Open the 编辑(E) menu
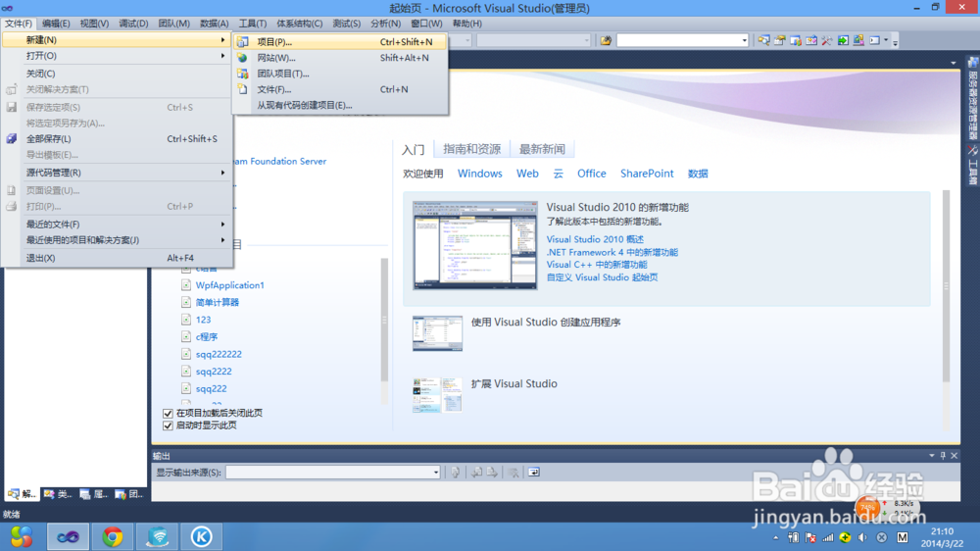980x551 pixels. coord(56,24)
